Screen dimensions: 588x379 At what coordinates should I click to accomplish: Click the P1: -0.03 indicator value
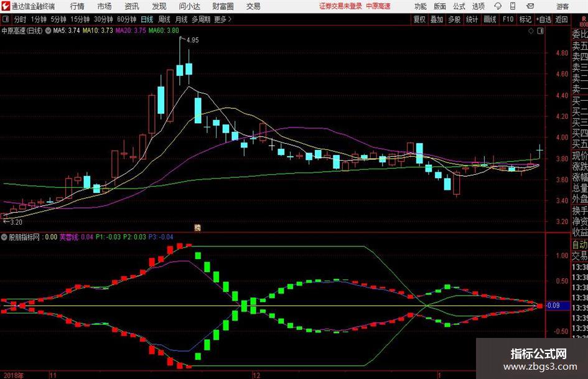tap(108, 236)
